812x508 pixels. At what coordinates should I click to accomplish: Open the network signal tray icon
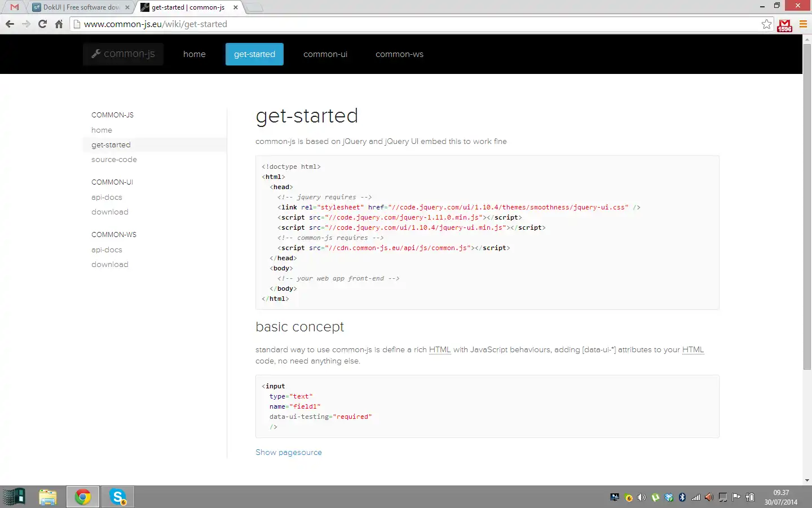tap(696, 497)
